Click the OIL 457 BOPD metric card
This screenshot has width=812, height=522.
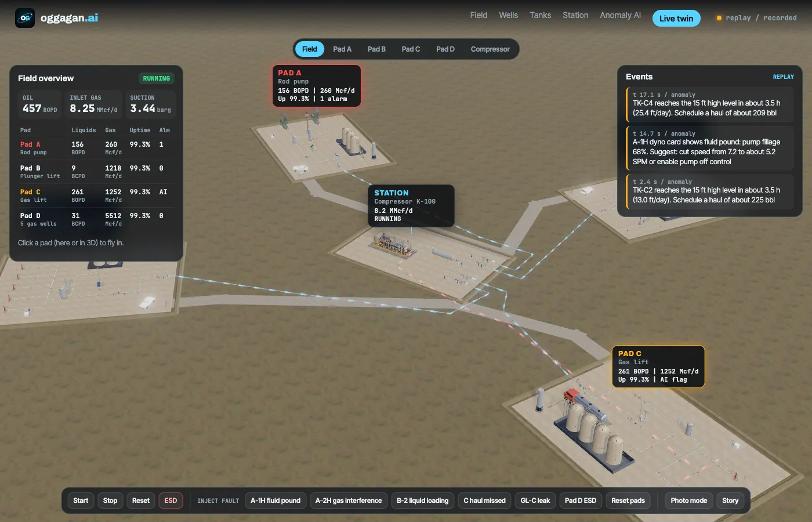(x=40, y=104)
